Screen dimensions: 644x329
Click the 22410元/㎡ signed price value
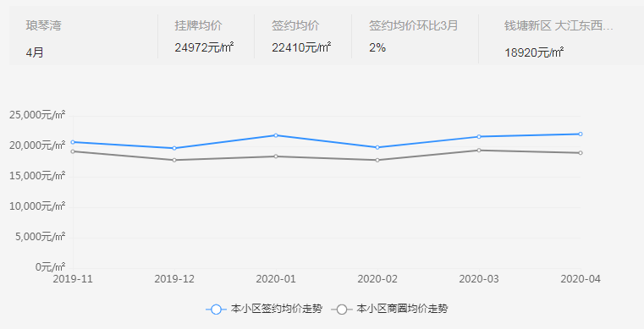click(x=301, y=47)
